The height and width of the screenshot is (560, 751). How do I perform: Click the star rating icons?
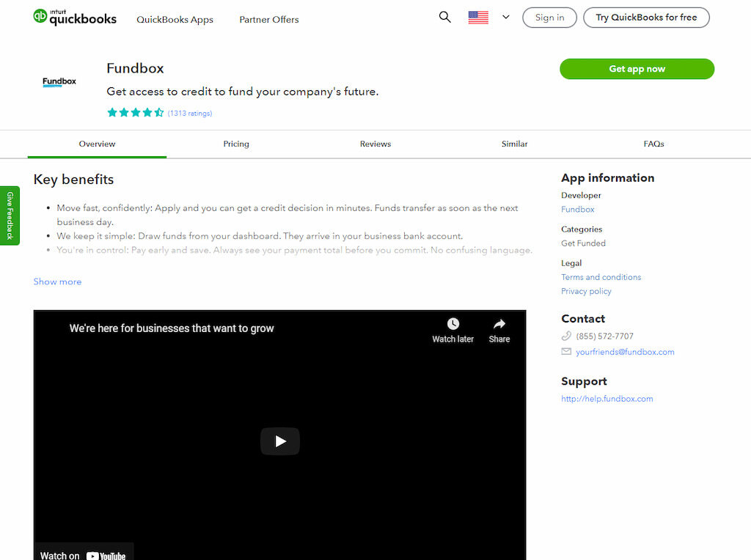tap(136, 112)
